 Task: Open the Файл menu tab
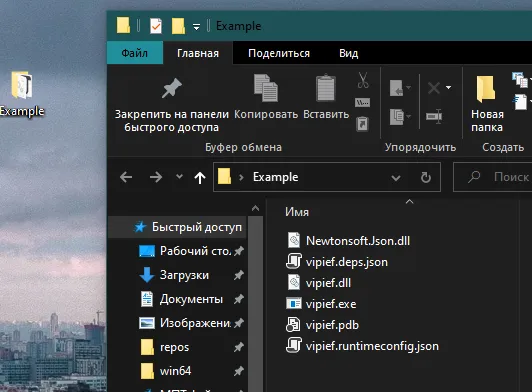tap(135, 53)
